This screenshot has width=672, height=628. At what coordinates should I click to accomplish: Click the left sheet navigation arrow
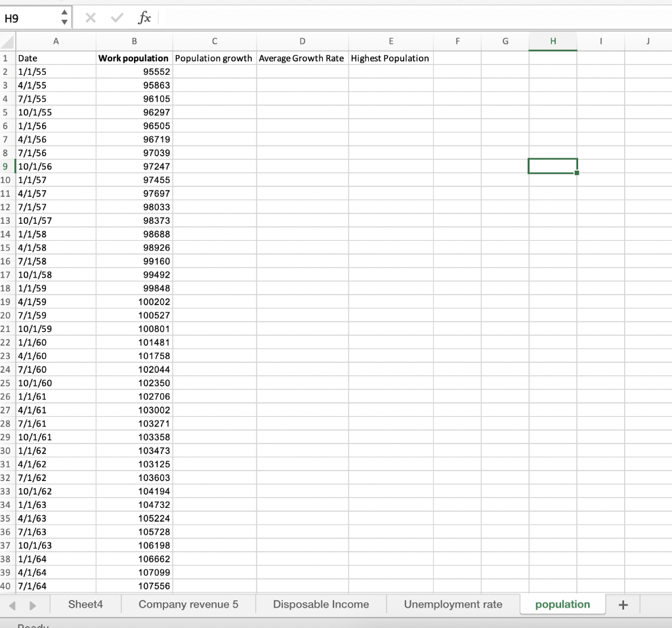[12, 604]
